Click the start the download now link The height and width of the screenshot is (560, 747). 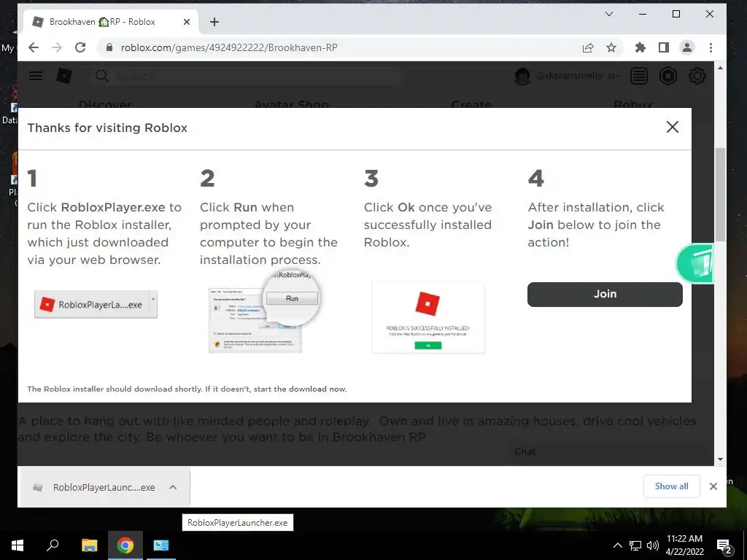(x=300, y=389)
